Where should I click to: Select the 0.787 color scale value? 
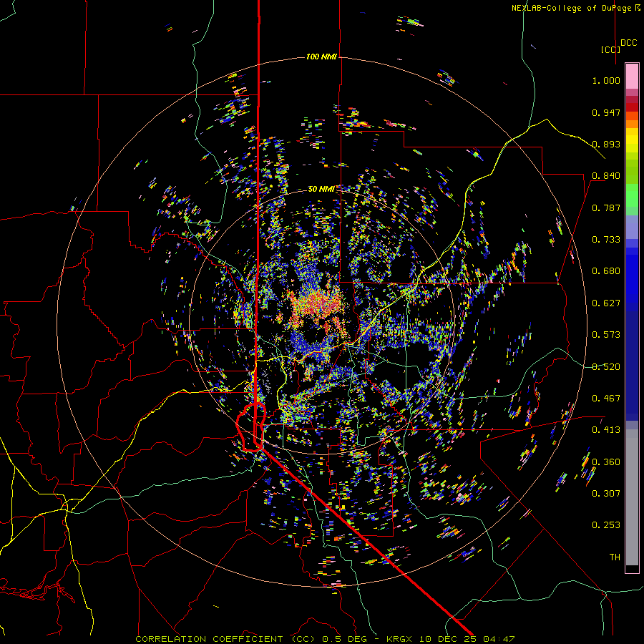click(x=606, y=208)
